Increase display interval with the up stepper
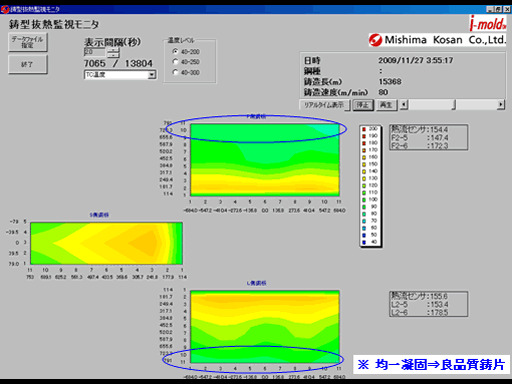Viewport: 512px width, 384px height. pyautogui.click(x=113, y=50)
